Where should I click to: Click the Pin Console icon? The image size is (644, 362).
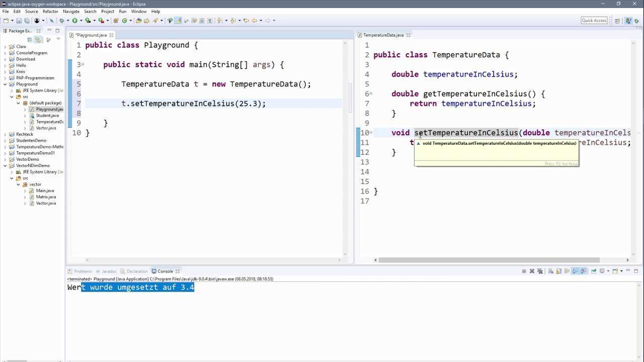[594, 271]
